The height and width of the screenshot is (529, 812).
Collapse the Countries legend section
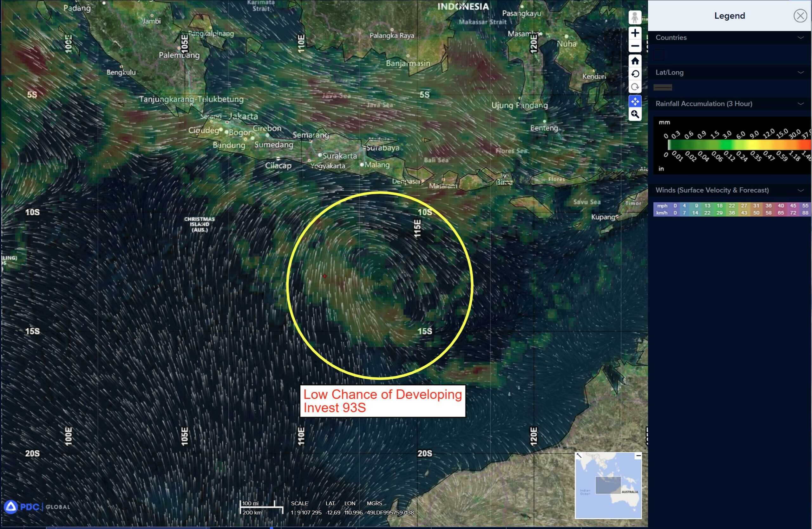point(800,37)
